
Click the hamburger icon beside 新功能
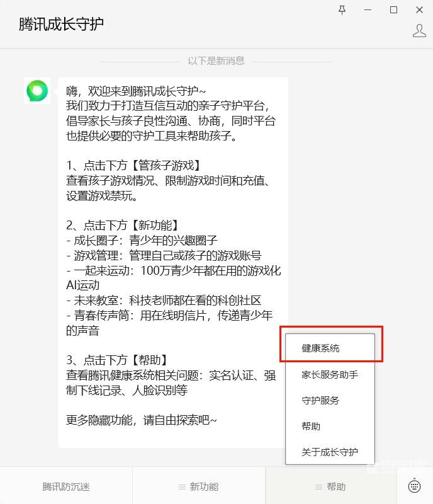[x=182, y=487]
